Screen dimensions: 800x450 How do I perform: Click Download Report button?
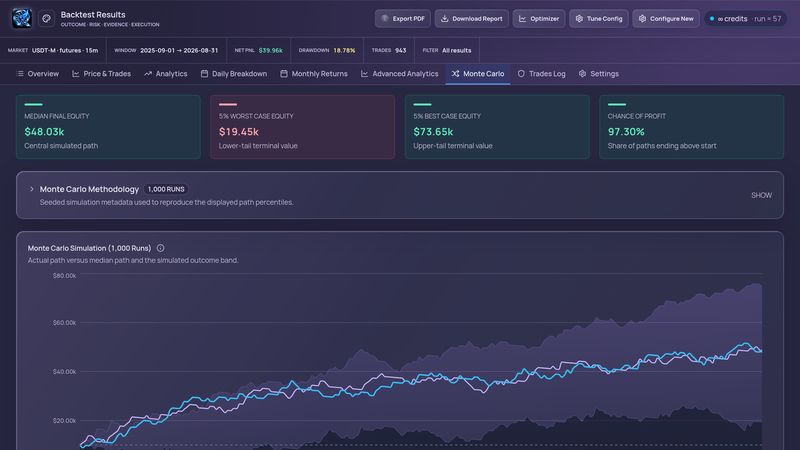(x=471, y=18)
